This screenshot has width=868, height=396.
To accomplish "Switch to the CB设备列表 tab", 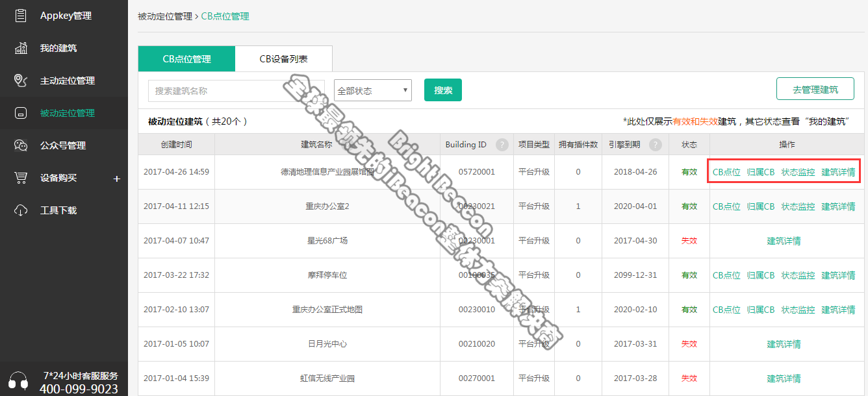I will (284, 58).
